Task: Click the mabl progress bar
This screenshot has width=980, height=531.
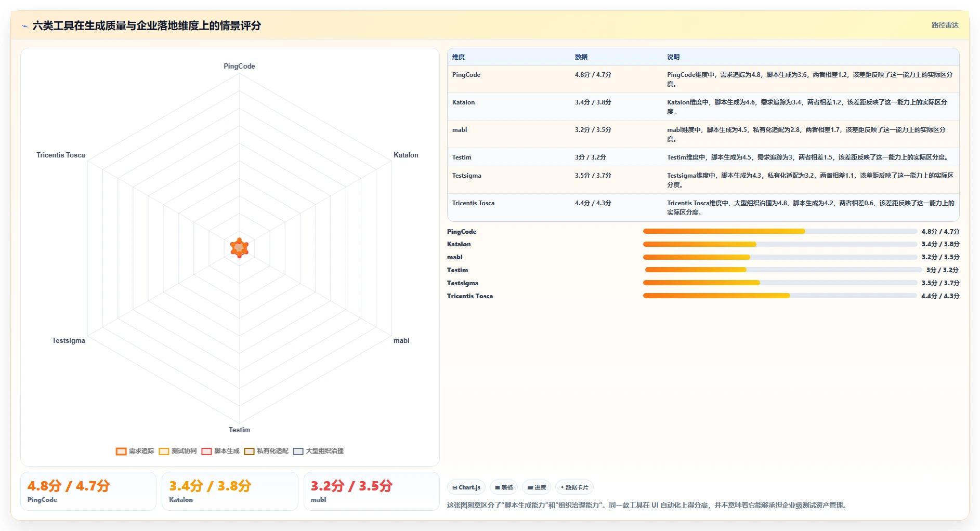Action: [780, 257]
